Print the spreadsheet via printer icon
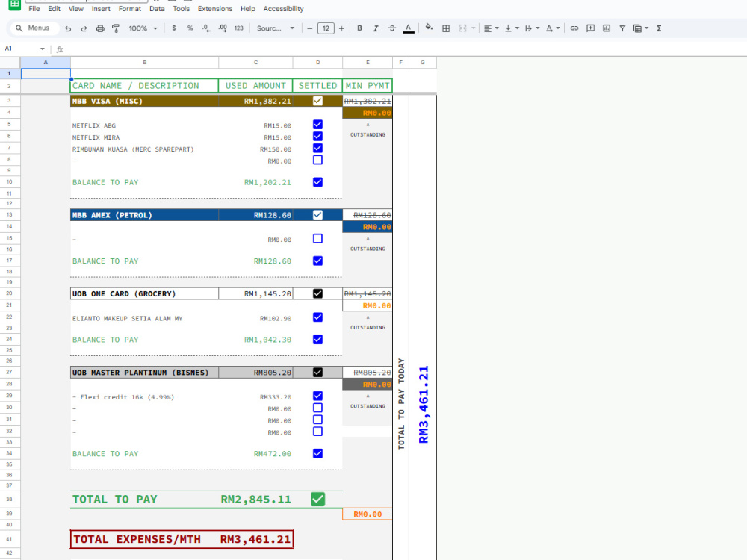Viewport: 747px width, 560px height. click(100, 28)
